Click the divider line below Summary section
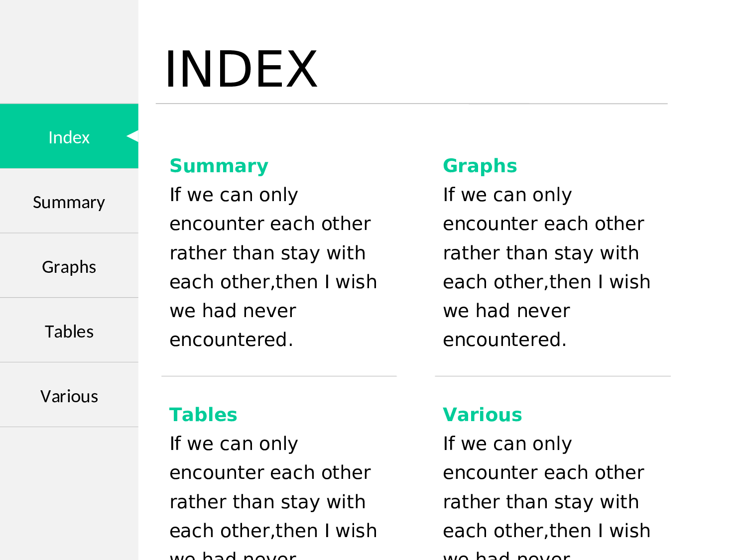 (279, 376)
